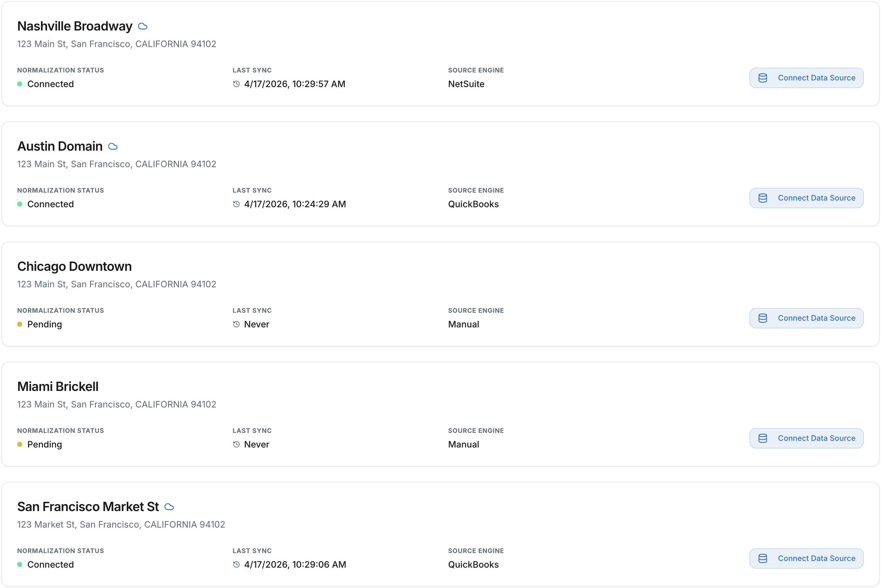This screenshot has height=588, width=881.
Task: Click the Austin Domain location name
Action: (x=60, y=146)
